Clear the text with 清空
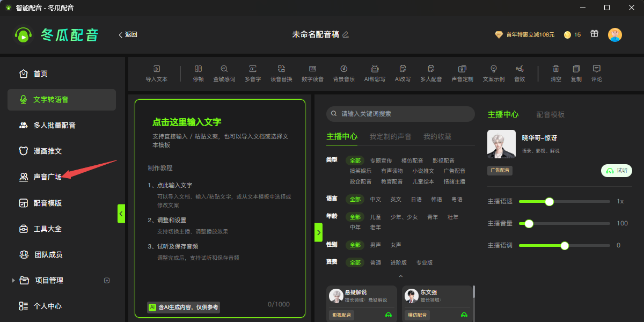The height and width of the screenshot is (322, 644). pos(556,74)
